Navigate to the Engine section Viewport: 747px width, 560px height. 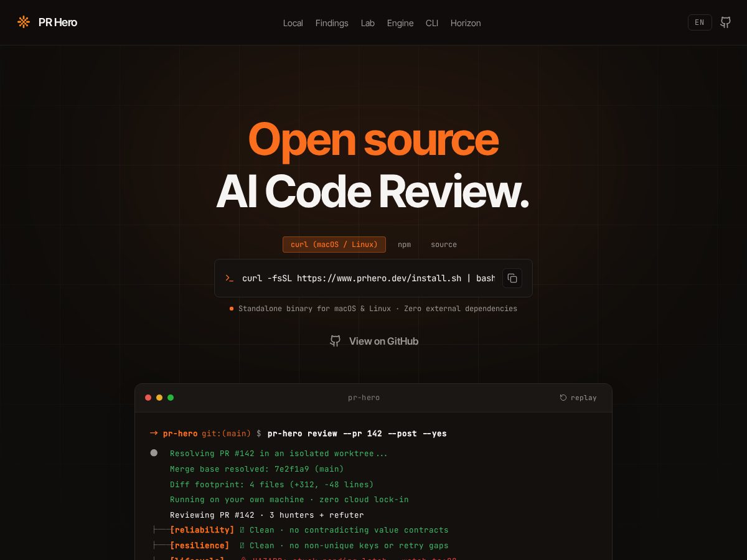click(x=400, y=23)
